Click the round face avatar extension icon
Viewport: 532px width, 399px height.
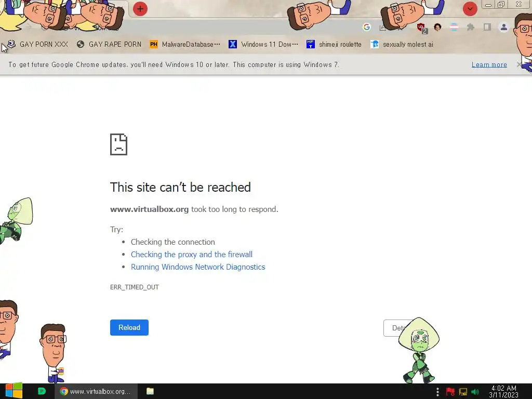point(437,27)
